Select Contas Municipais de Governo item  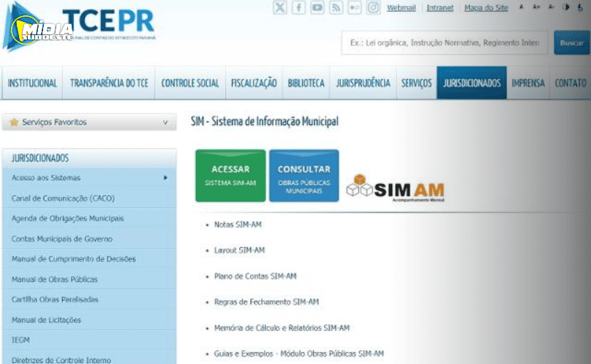point(89,239)
